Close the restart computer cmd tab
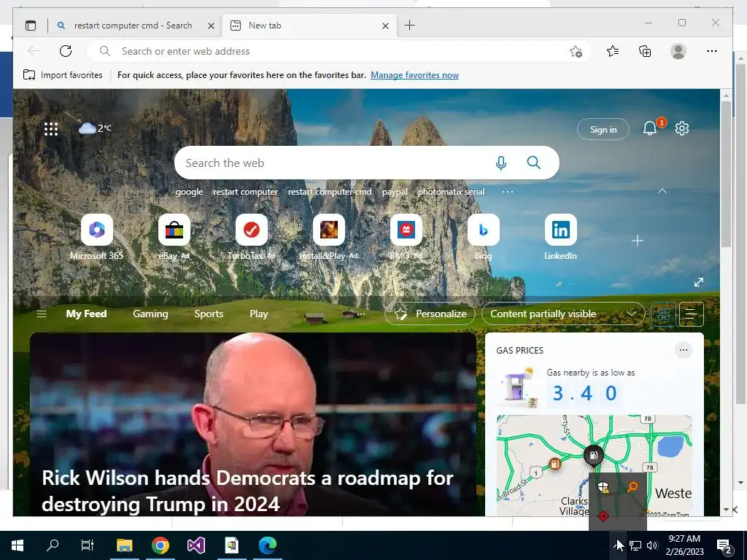747x560 pixels. (x=211, y=26)
